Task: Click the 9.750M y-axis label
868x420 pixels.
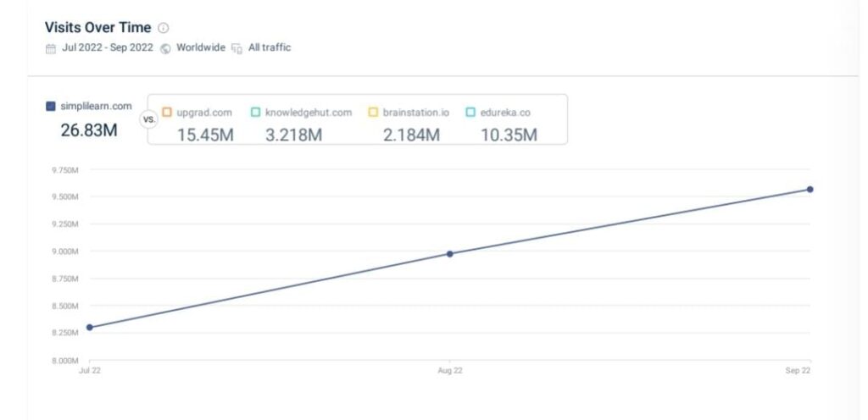Action: [x=64, y=170]
